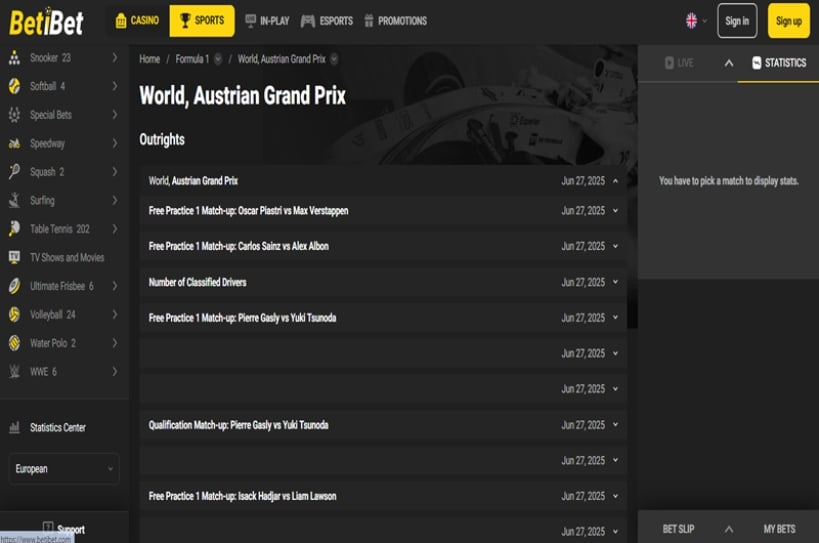Expand Qualification Match-up Gasly vs Tsunoda row
Image resolution: width=819 pixels, height=543 pixels.
383,424
